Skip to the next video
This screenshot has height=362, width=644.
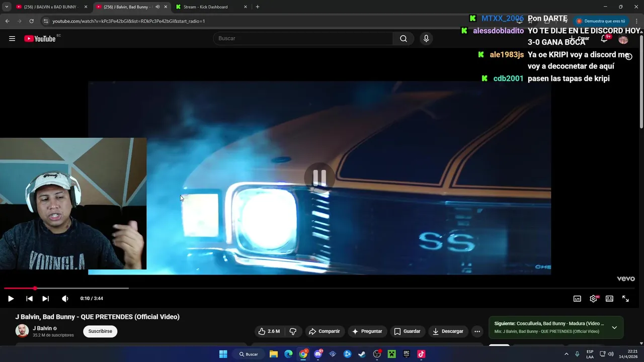tap(45, 299)
